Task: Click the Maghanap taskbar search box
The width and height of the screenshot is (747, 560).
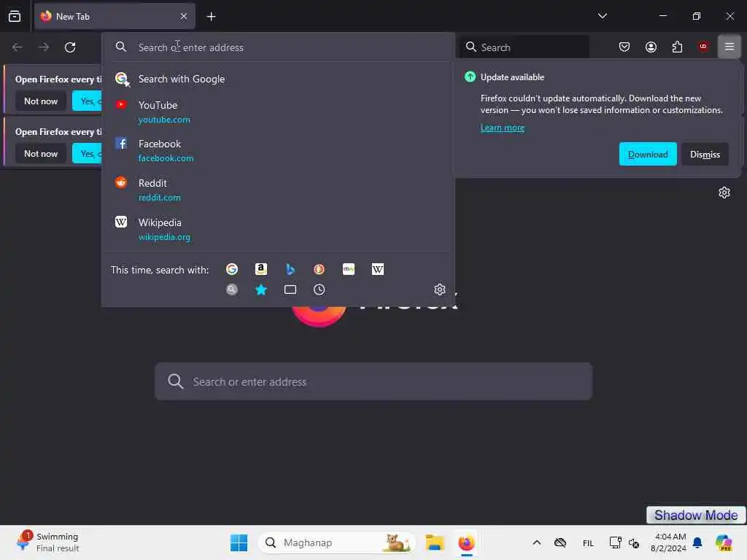Action: tap(337, 542)
